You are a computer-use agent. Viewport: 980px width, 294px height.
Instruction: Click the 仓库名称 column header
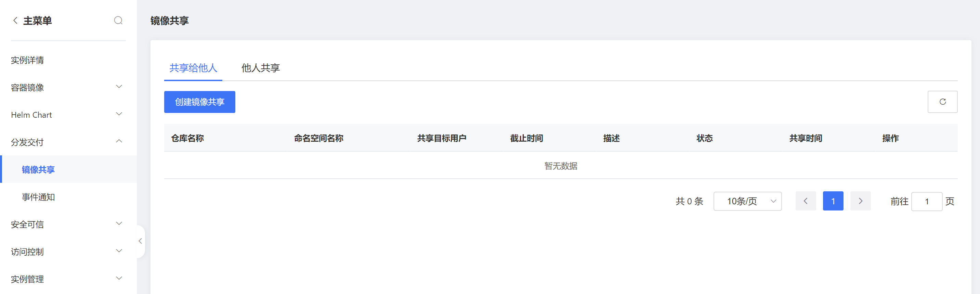click(x=187, y=138)
